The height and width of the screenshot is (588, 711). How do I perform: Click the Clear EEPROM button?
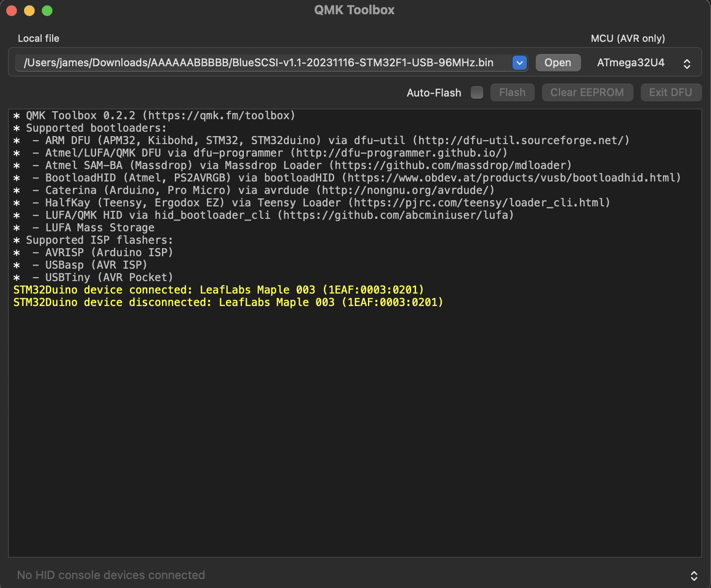pos(587,93)
